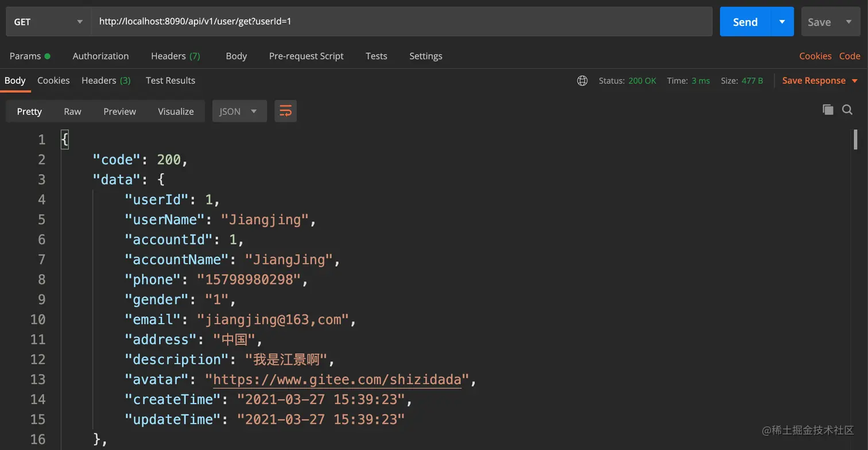The width and height of the screenshot is (868, 450).
Task: Open the Save Response dropdown
Action: click(x=820, y=80)
